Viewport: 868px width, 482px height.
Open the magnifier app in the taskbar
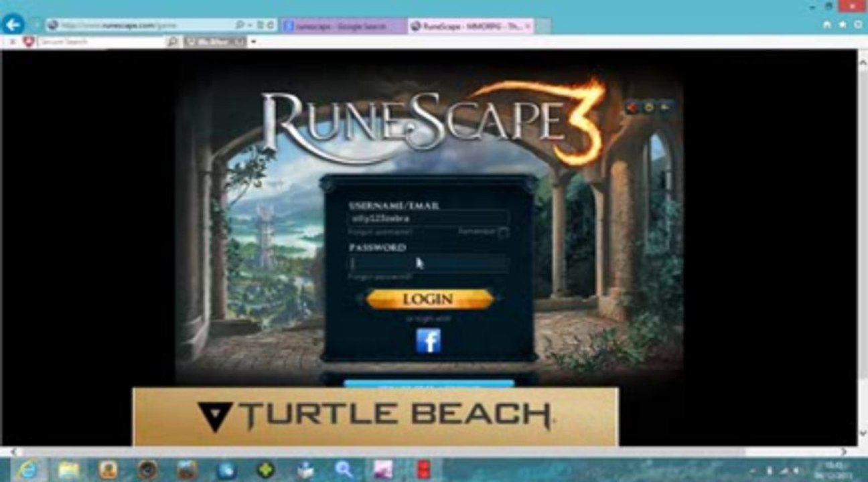(344, 470)
